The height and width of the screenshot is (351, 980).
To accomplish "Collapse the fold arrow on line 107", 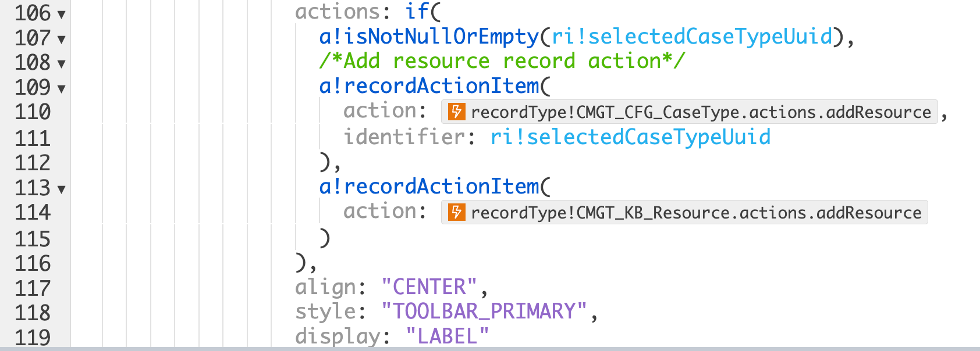I will [x=61, y=40].
